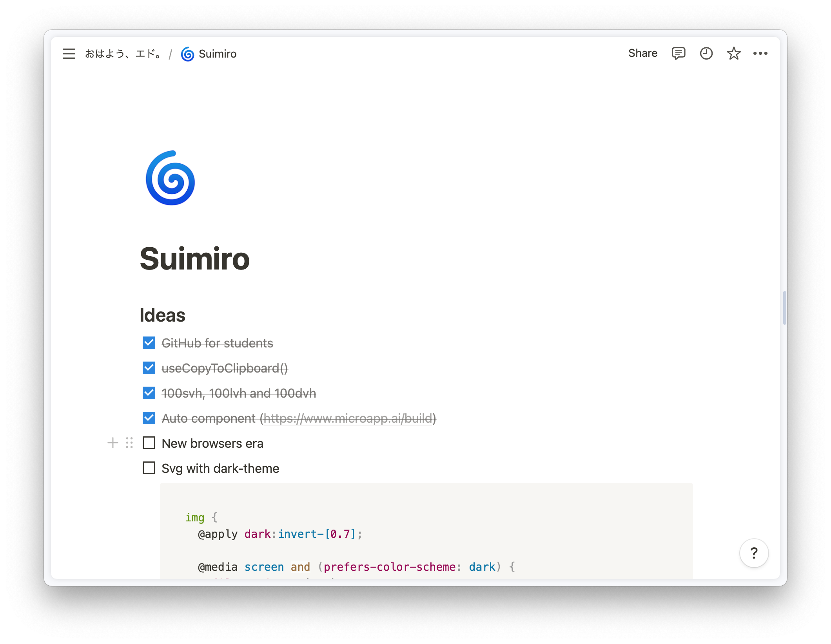Click the Suimiro spiral icon in breadcrumb
831x644 pixels.
click(187, 54)
